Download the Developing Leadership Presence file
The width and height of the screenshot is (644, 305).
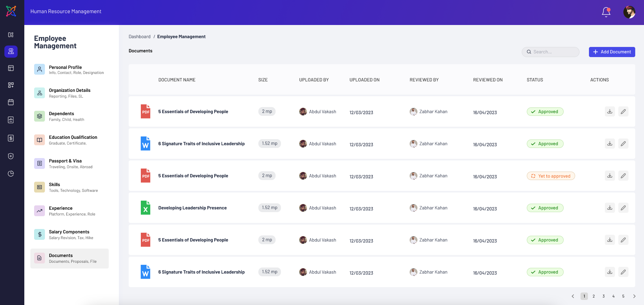[x=610, y=208]
